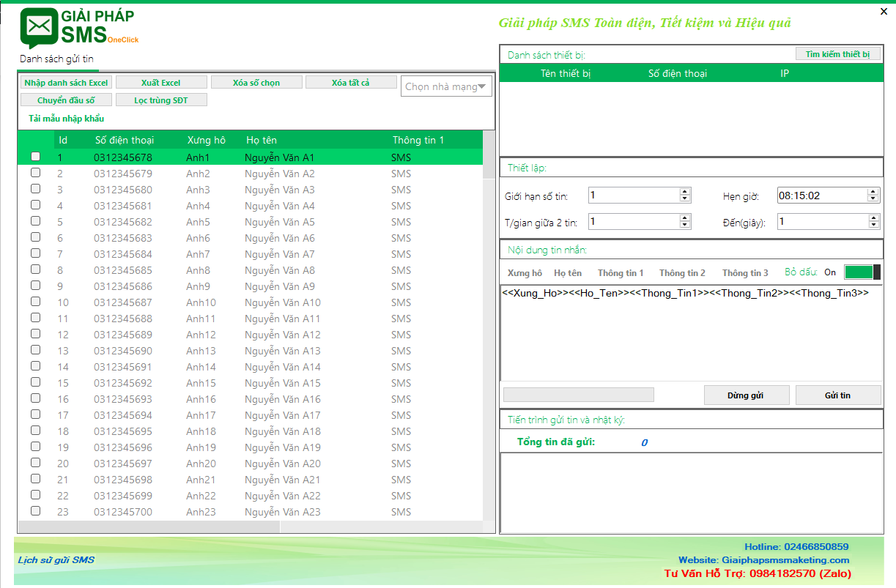The image size is (896, 588).
Task: Switch to Danh sách gửi tin tab
Action: (56, 59)
